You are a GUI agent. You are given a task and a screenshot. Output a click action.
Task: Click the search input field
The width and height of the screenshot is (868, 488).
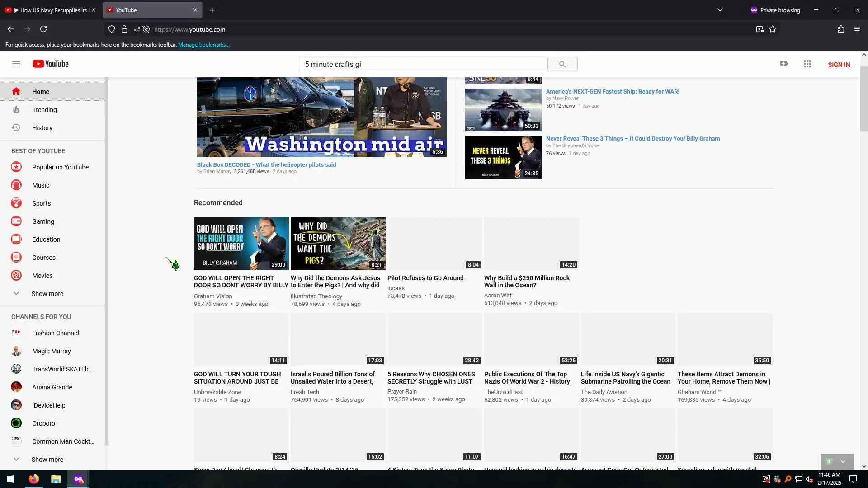tap(423, 64)
